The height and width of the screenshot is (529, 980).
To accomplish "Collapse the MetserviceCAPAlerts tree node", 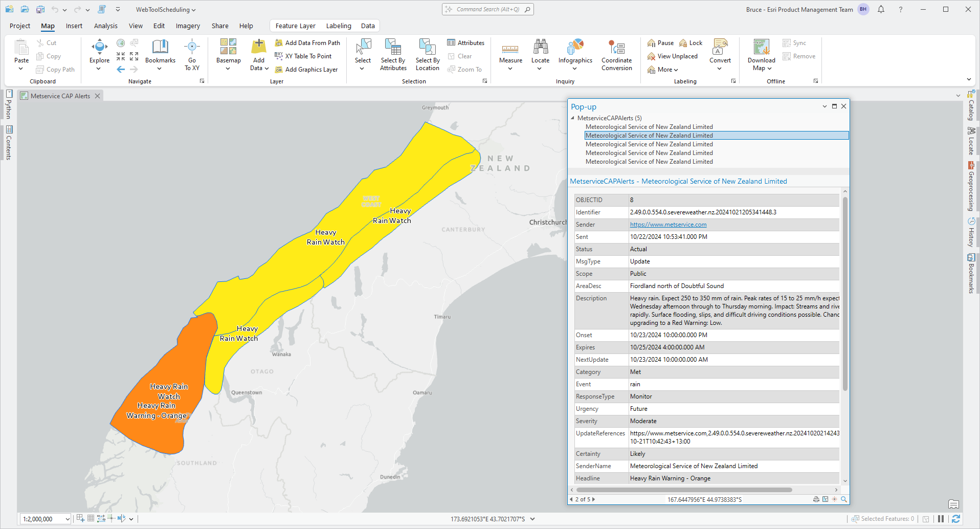I will click(572, 118).
